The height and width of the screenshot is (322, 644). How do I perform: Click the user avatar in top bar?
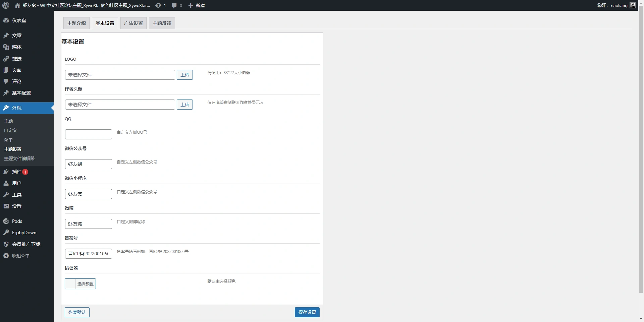coord(633,5)
